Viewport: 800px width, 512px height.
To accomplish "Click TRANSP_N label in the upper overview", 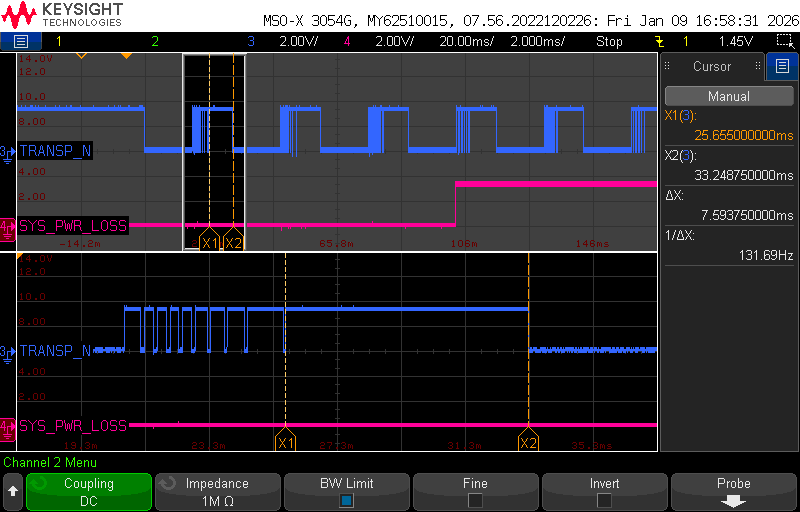I will [55, 151].
